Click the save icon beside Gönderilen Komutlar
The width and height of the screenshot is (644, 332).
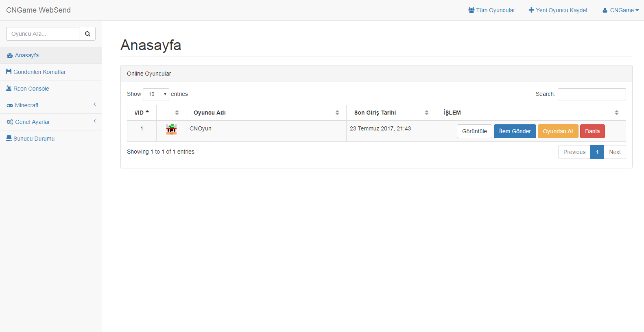pyautogui.click(x=9, y=72)
